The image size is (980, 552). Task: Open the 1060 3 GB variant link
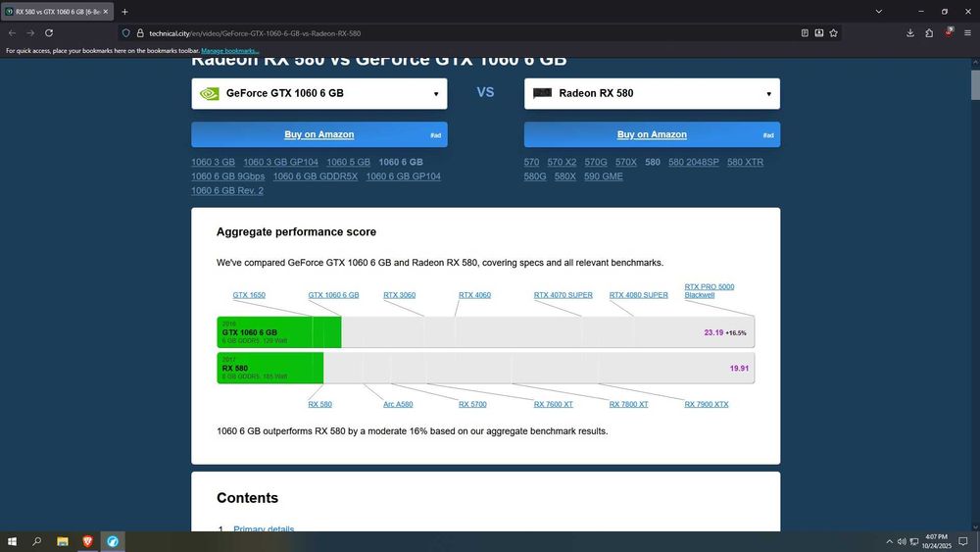(213, 162)
